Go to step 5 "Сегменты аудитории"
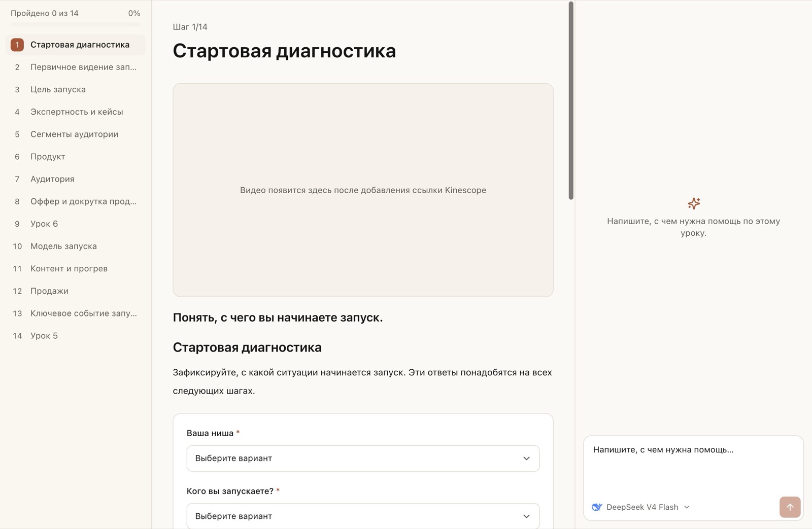812x529 pixels. tap(76, 134)
